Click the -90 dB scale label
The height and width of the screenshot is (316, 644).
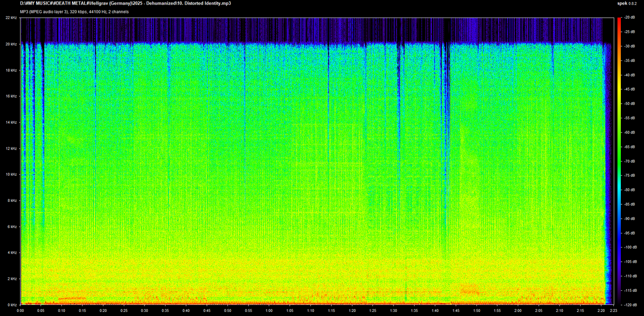pos(630,218)
